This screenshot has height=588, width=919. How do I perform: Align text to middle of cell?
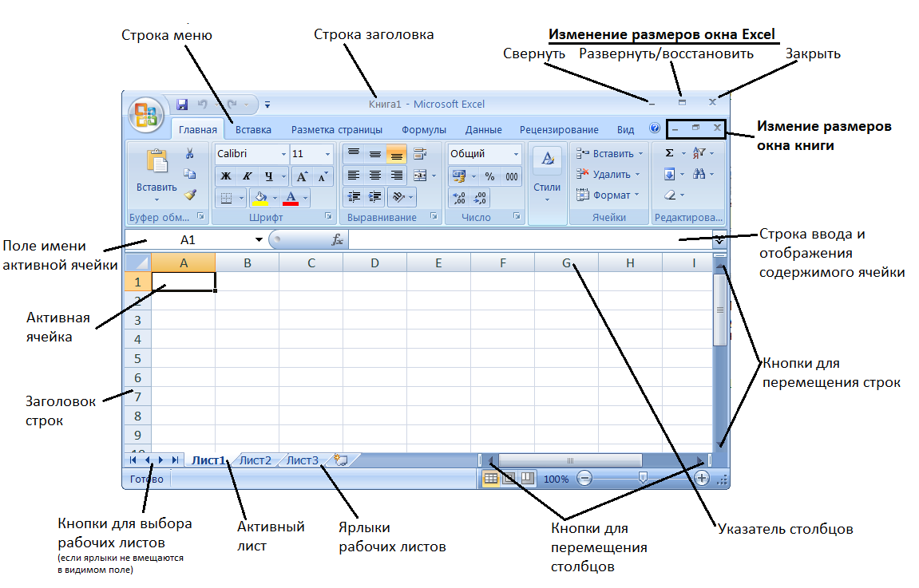[x=375, y=153]
